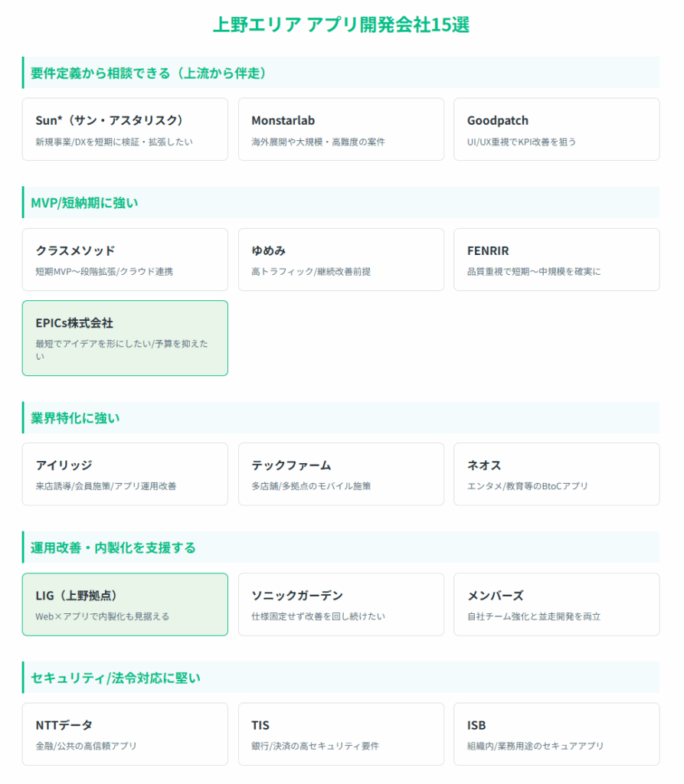Viewport: 684px width, 784px height.
Task: Click the クラスメソッド card
Action: pyautogui.click(x=125, y=260)
